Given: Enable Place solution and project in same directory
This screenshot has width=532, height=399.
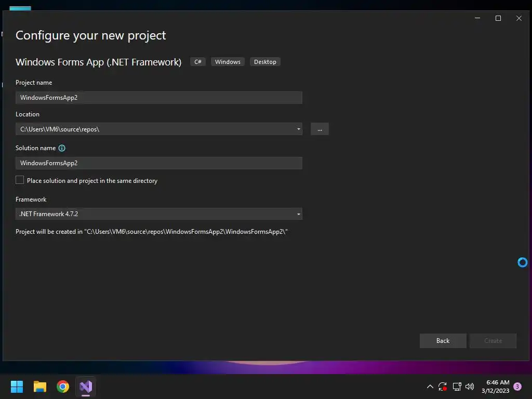Looking at the screenshot, I should pos(20,180).
